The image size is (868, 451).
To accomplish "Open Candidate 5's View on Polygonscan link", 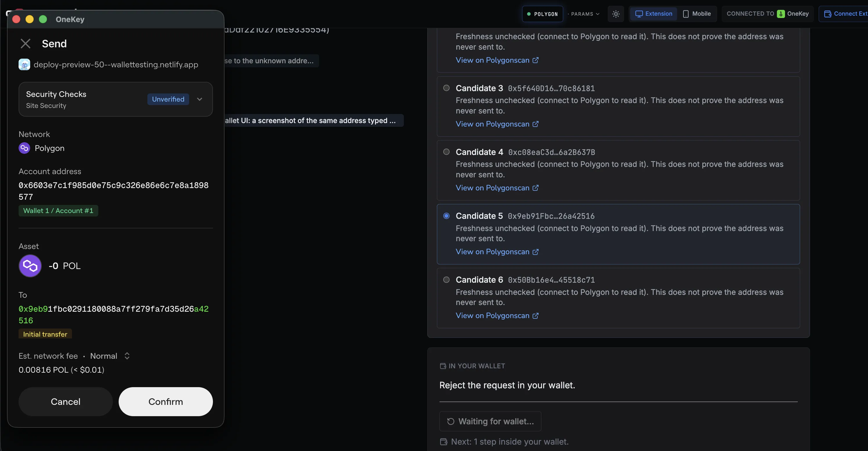I will [497, 252].
